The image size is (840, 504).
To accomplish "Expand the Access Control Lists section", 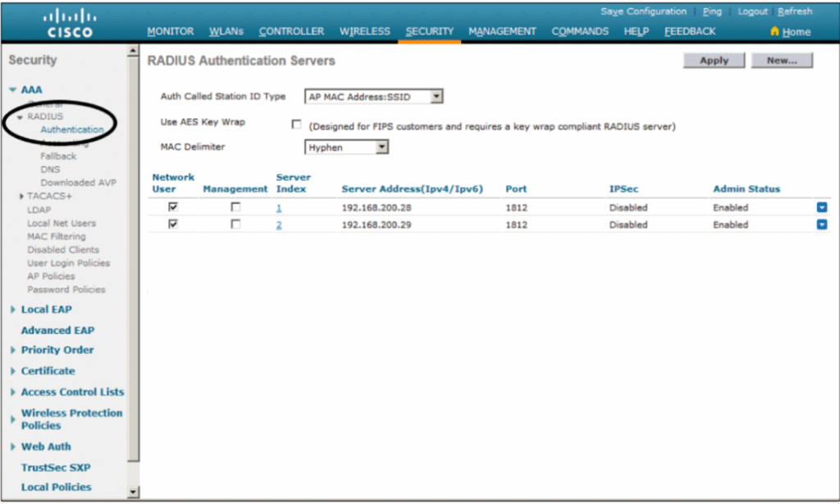I will pos(12,393).
